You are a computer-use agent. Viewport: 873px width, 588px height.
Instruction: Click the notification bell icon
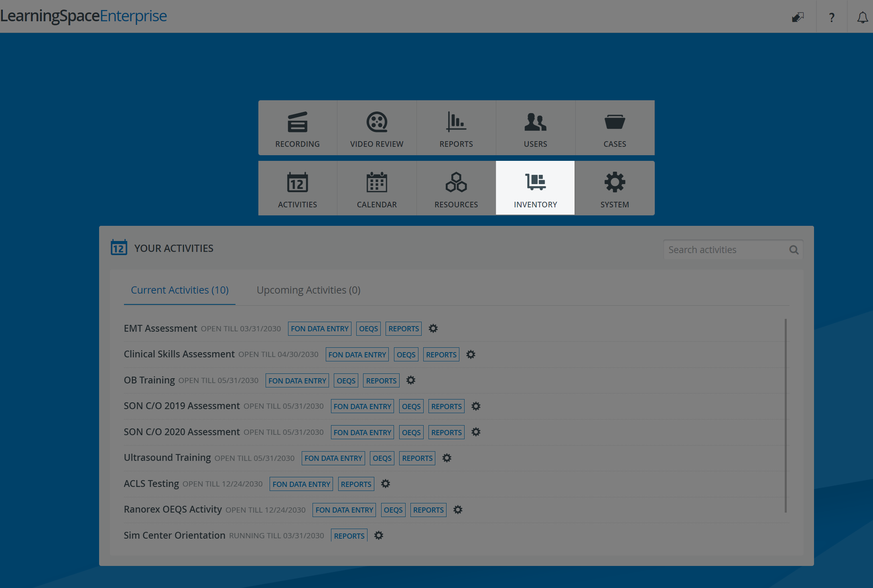tap(863, 17)
